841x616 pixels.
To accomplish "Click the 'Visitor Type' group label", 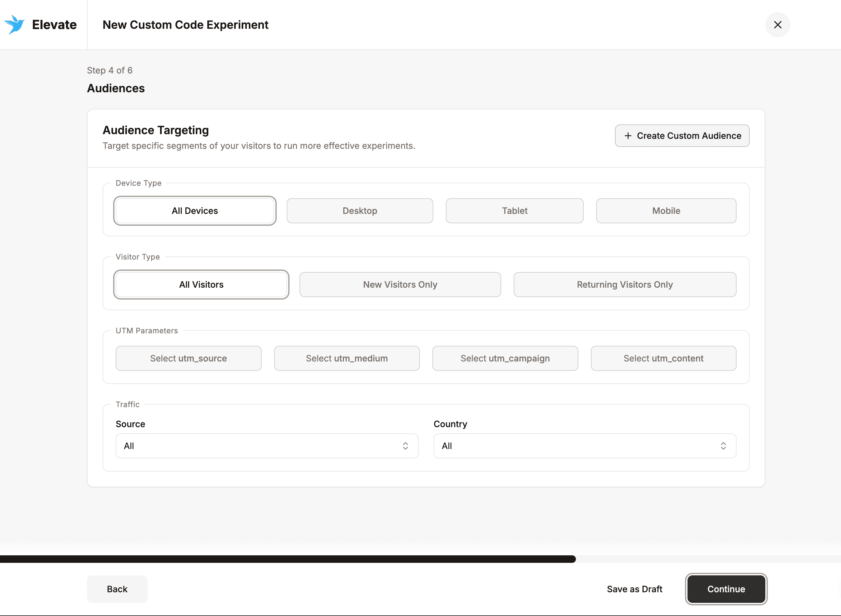I will (138, 257).
